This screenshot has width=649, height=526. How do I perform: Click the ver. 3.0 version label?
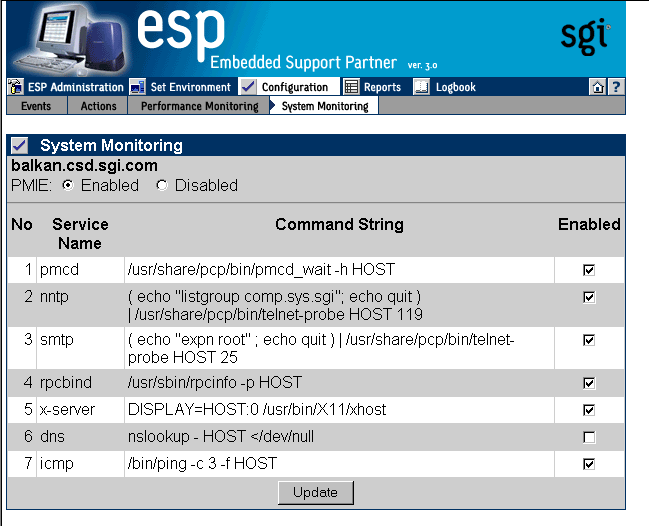422,65
